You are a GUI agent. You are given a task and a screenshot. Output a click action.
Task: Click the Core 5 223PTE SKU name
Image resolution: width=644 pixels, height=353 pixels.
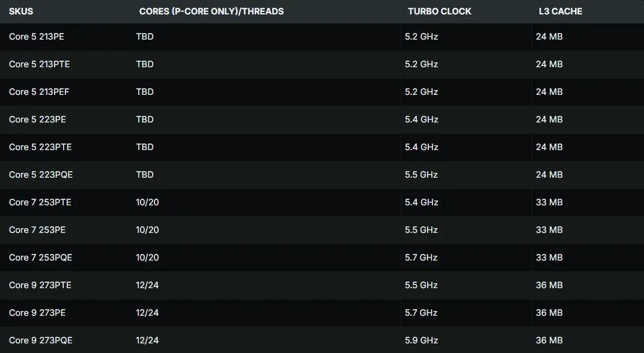click(40, 147)
